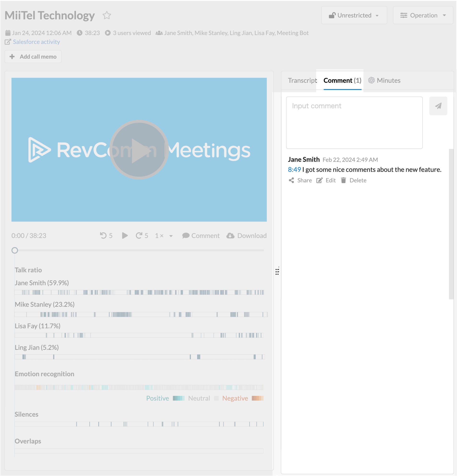This screenshot has width=457, height=476.
Task: Select the Comment (1) tab
Action: [342, 80]
